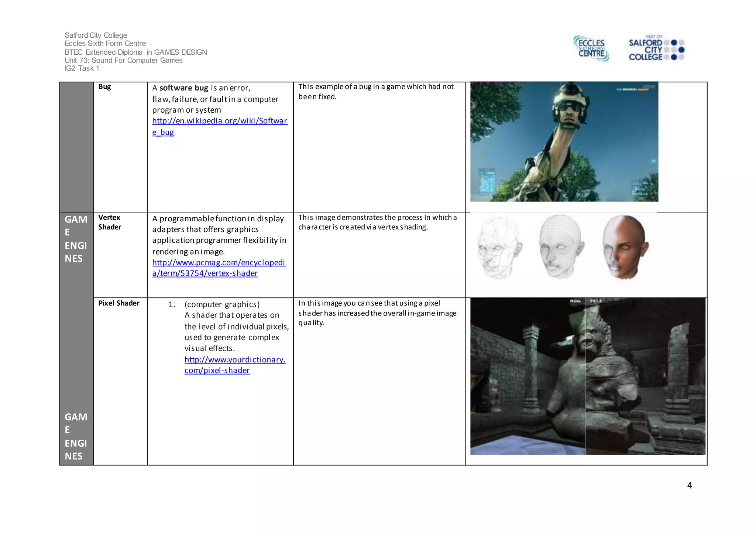
Task: Click the upper GAME ENGINES sidebar label
Action: click(76, 239)
